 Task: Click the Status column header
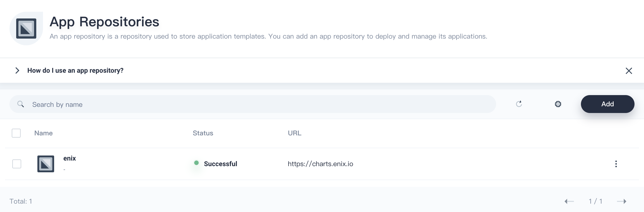[203, 133]
